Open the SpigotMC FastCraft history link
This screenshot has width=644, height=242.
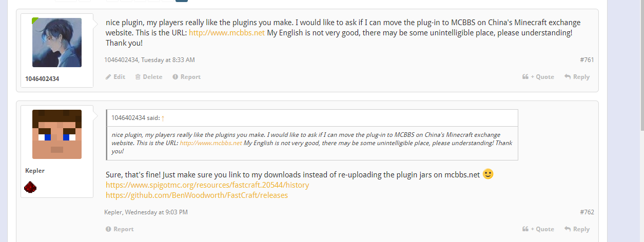[x=207, y=185]
